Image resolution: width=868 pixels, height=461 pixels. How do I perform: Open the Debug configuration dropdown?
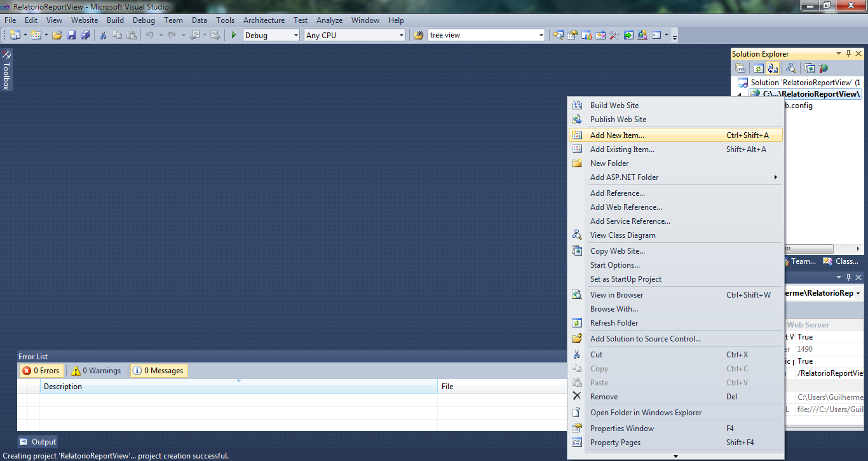click(295, 36)
